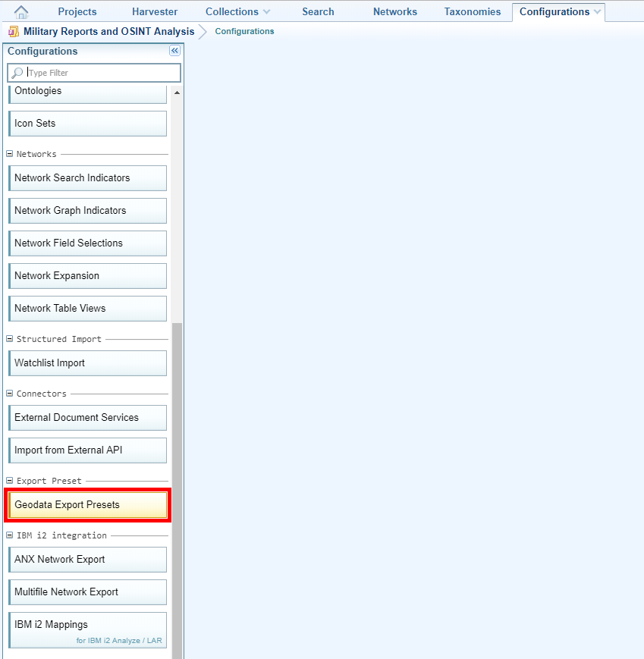The image size is (644, 659).
Task: Click Military Reports and OSINT Analysis breadcrumb
Action: pyautogui.click(x=108, y=32)
